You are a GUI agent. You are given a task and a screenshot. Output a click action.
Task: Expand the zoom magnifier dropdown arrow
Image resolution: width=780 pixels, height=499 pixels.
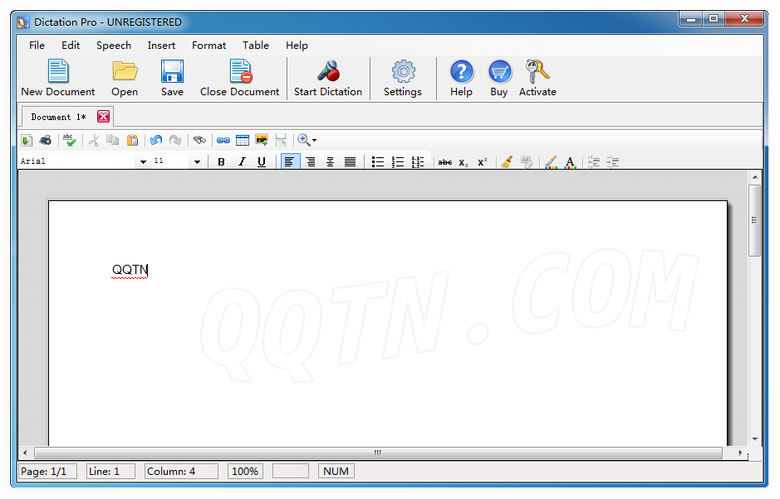coord(314,141)
